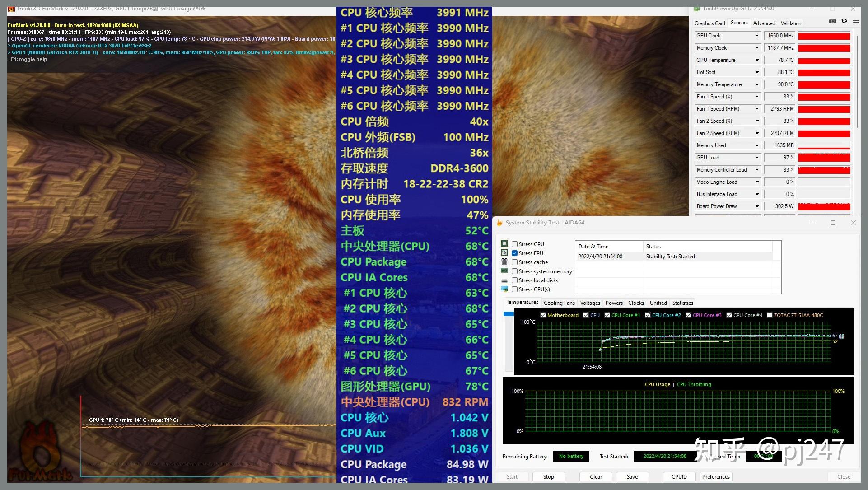This screenshot has width=868, height=490.
Task: Click the Board Power Draw value 302.5 W
Action: pyautogui.click(x=780, y=206)
